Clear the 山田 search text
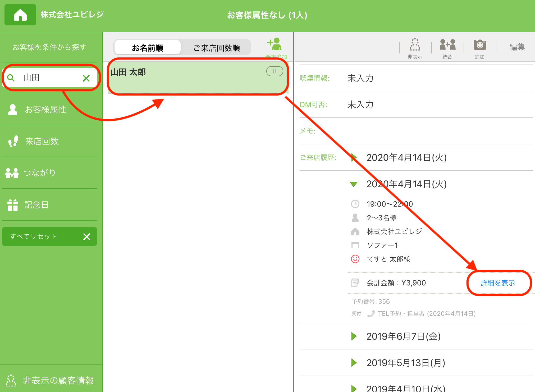Image resolution: width=535 pixels, height=392 pixels. [86, 78]
